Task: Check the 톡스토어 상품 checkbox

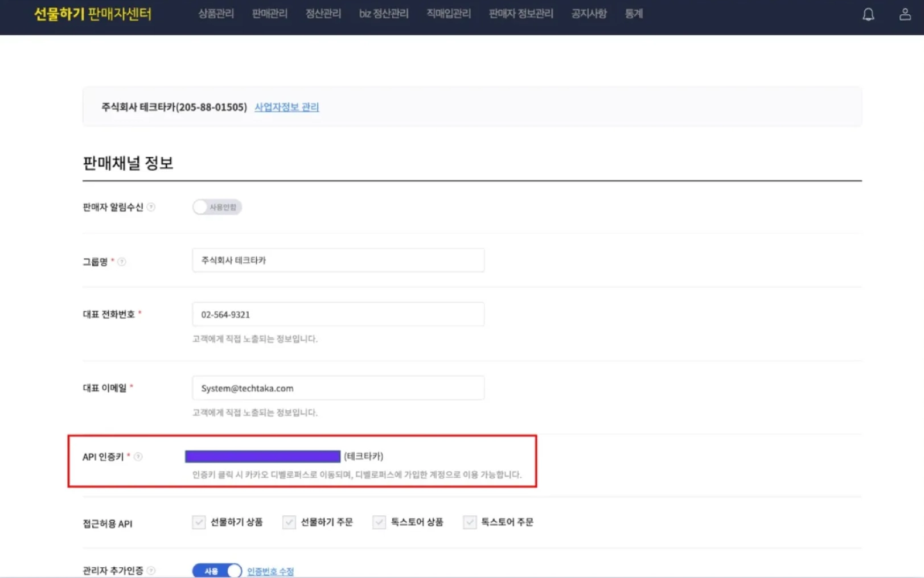Action: (x=379, y=522)
